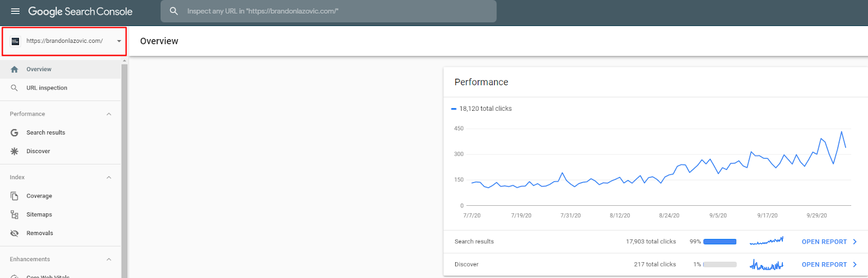Focus the Inspect any URL search field
This screenshot has height=278, width=868.
pyautogui.click(x=328, y=11)
